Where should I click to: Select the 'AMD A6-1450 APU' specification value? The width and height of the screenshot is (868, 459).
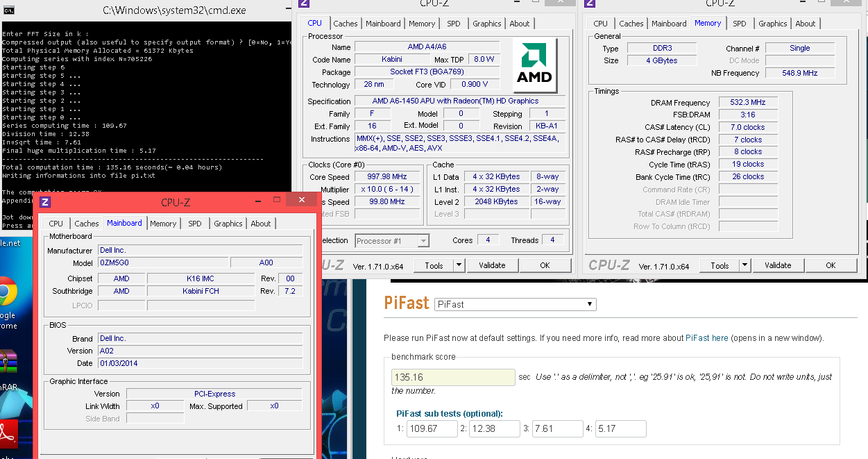(460, 101)
